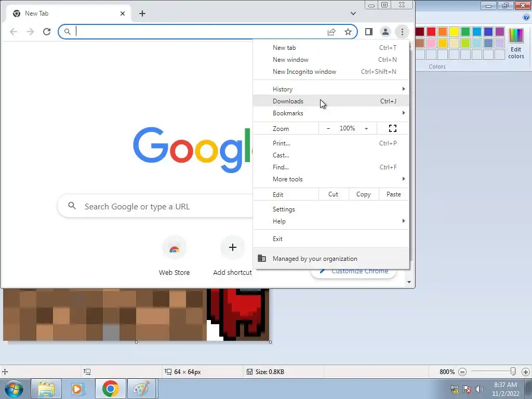Pick the orange color swatch in Paint

pyautogui.click(x=443, y=32)
